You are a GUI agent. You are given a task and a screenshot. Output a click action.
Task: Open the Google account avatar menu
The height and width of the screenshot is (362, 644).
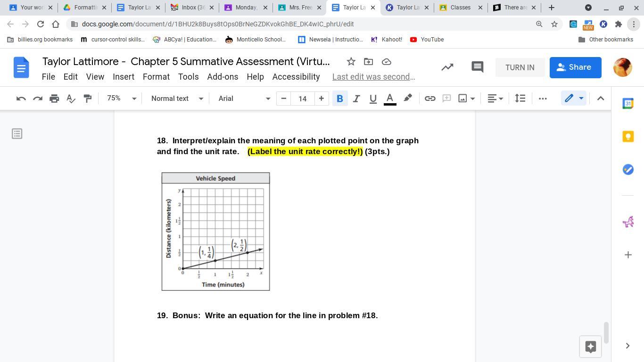click(x=622, y=67)
